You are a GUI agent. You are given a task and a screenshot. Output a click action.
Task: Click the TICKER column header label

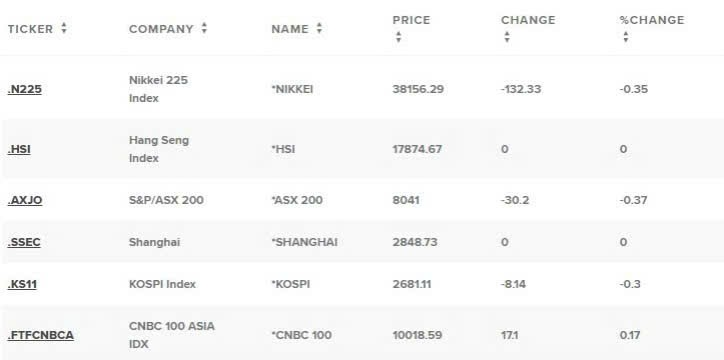30,29
